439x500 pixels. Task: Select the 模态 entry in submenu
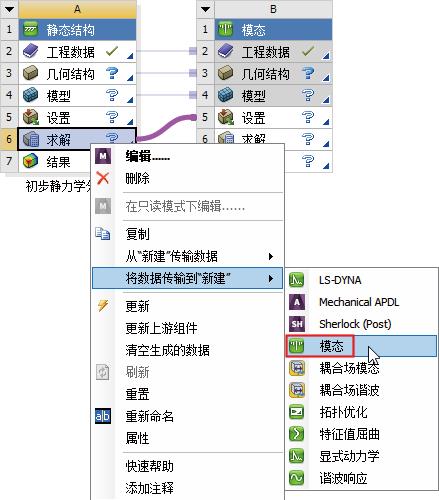362,346
